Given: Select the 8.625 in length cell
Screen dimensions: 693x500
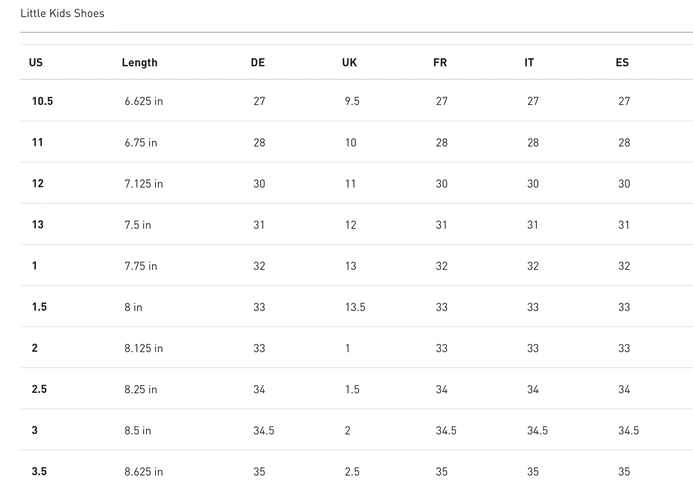Looking at the screenshot, I should 144,471.
